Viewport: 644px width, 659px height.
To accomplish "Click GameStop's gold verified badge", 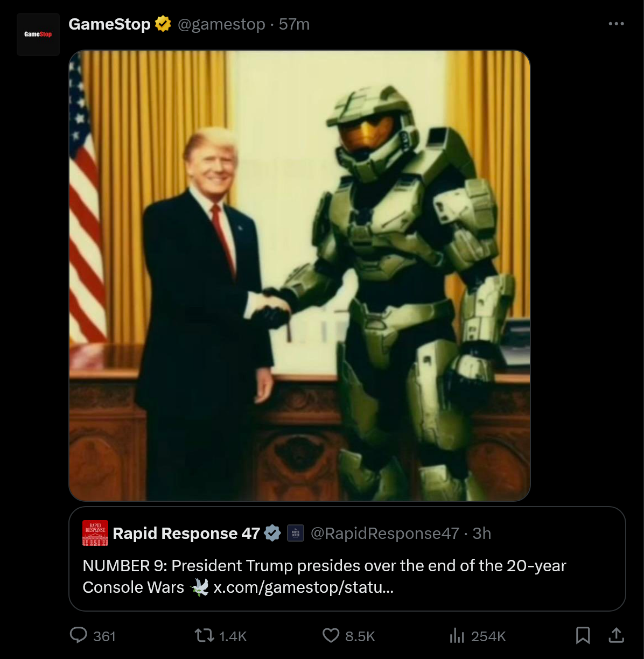I will 163,24.
